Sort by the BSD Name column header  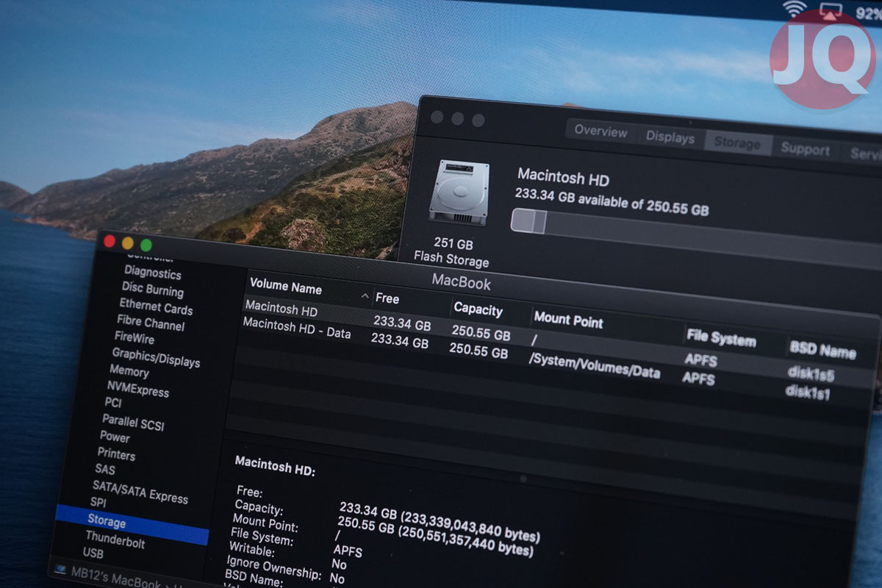(x=822, y=348)
